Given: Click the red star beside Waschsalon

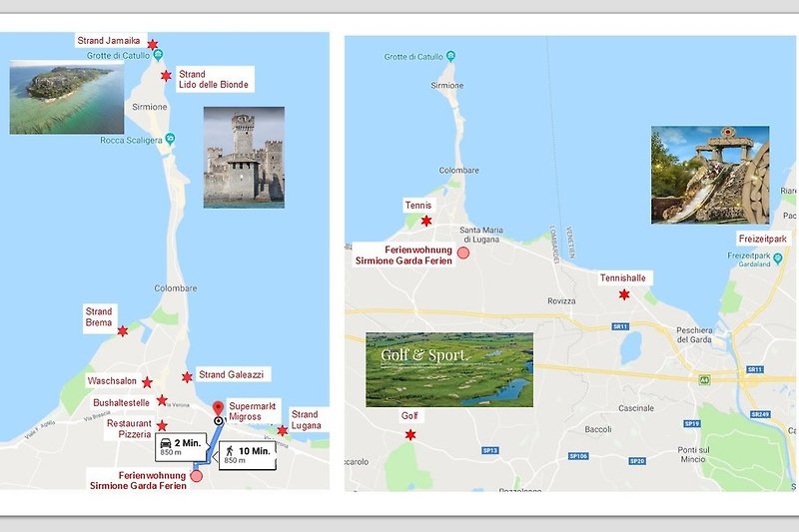Looking at the screenshot, I should 147,382.
